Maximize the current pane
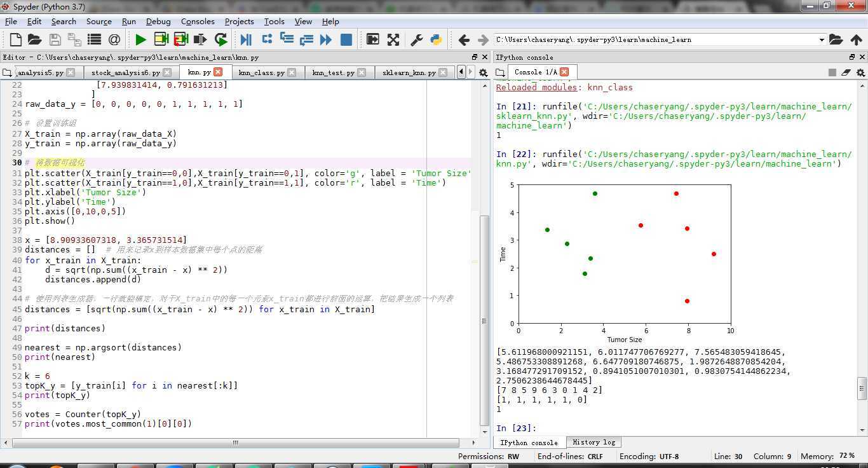The image size is (868, 468). point(372,39)
